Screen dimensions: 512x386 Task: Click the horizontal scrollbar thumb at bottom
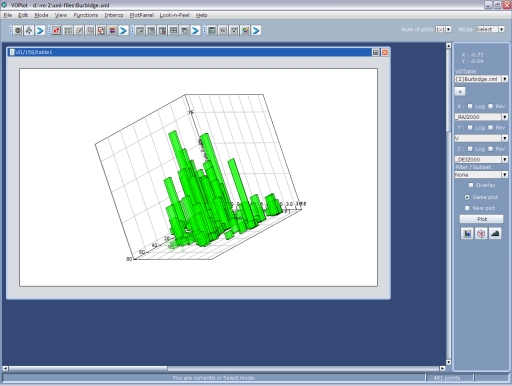(88, 368)
